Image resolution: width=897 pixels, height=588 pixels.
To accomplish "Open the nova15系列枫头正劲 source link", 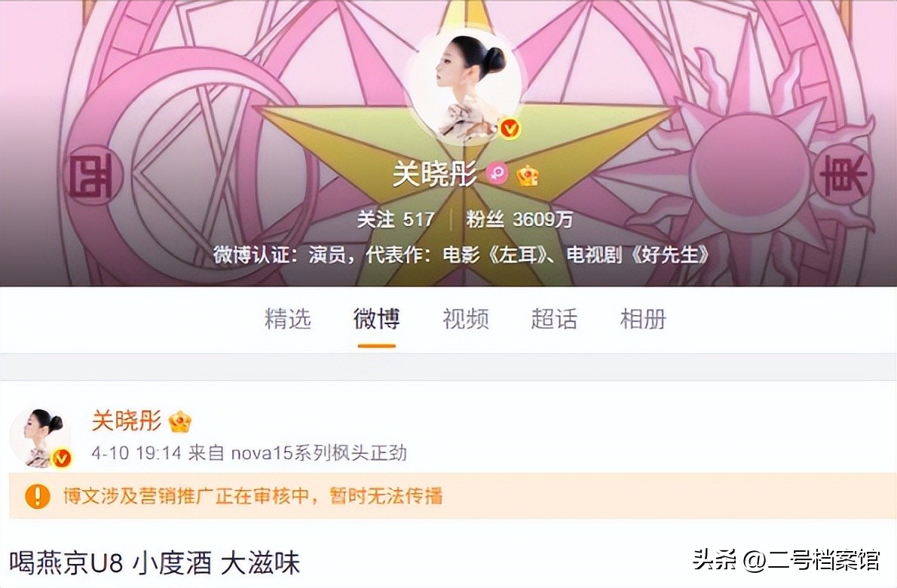I will [319, 454].
